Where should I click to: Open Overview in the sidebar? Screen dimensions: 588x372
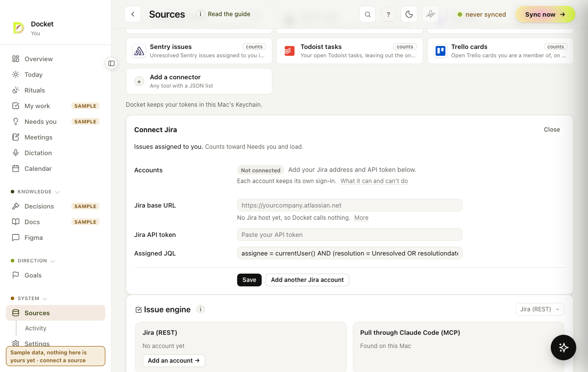(55, 59)
